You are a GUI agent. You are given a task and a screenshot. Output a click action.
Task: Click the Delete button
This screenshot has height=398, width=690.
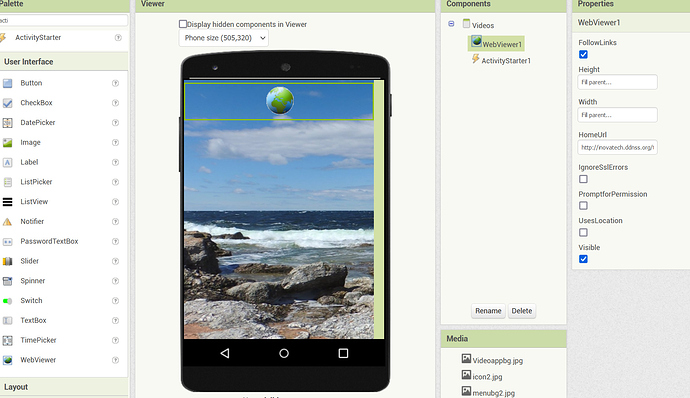(x=522, y=311)
